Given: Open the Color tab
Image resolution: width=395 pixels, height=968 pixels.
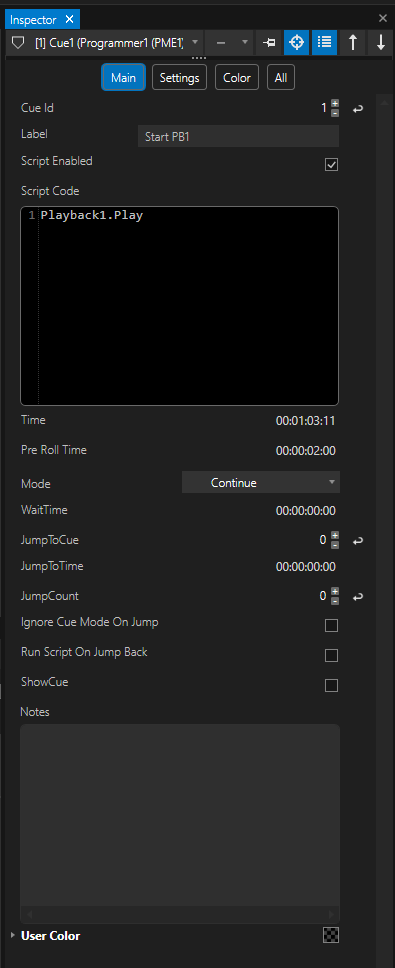Looking at the screenshot, I should coord(237,78).
